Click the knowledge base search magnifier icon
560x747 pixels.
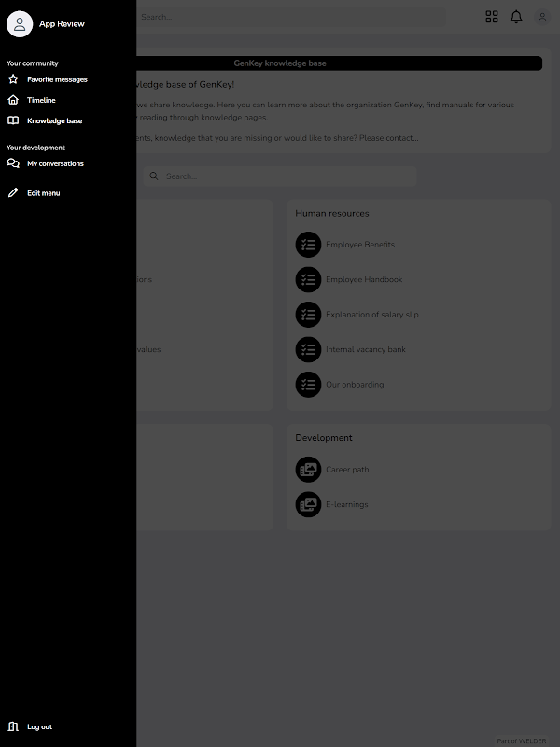click(154, 176)
